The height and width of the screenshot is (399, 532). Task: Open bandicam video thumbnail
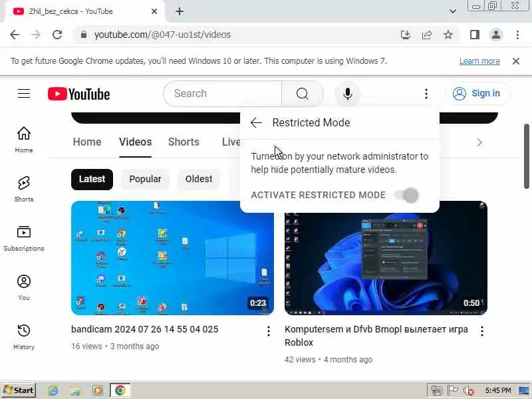(172, 258)
